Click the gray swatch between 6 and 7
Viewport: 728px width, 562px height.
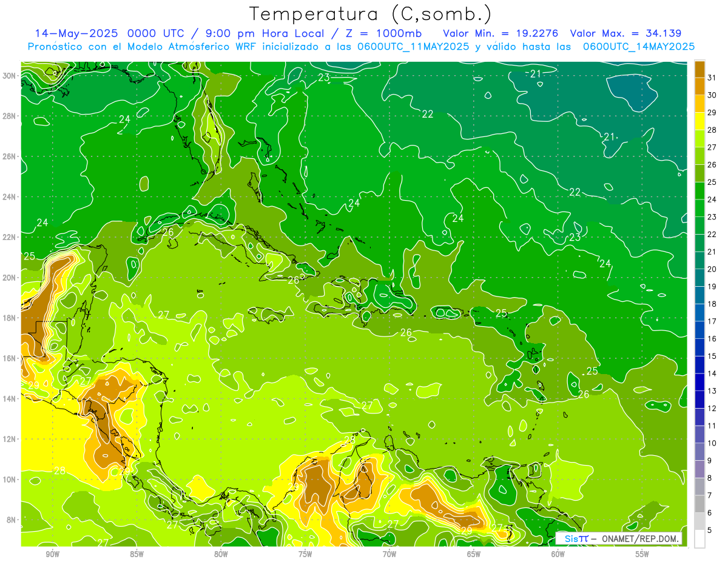(699, 504)
